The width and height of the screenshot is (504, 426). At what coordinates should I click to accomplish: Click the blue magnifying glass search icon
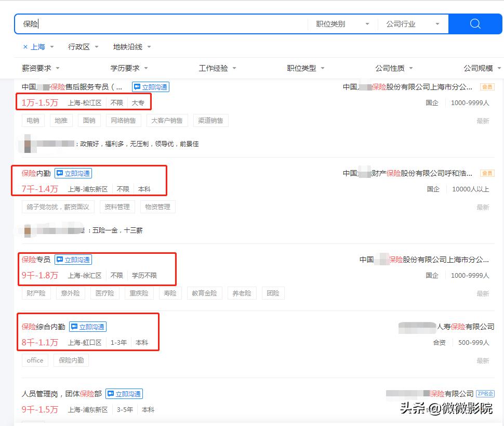[x=474, y=23]
